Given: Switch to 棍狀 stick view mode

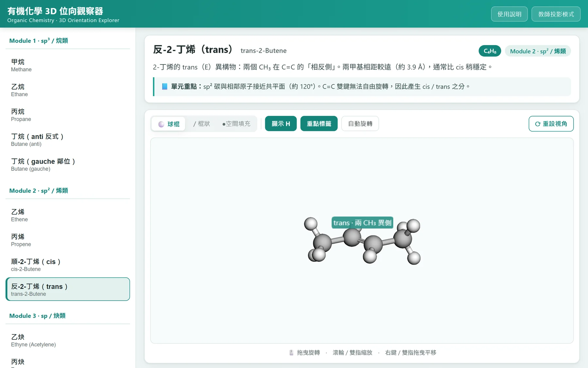Looking at the screenshot, I should (x=202, y=124).
